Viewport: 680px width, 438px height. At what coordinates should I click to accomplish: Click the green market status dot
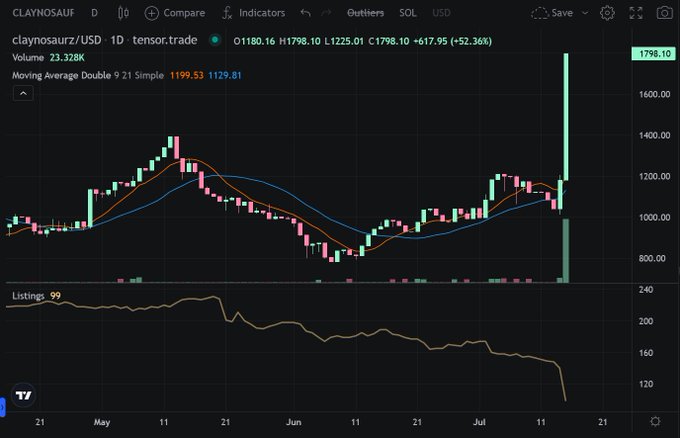coord(215,40)
